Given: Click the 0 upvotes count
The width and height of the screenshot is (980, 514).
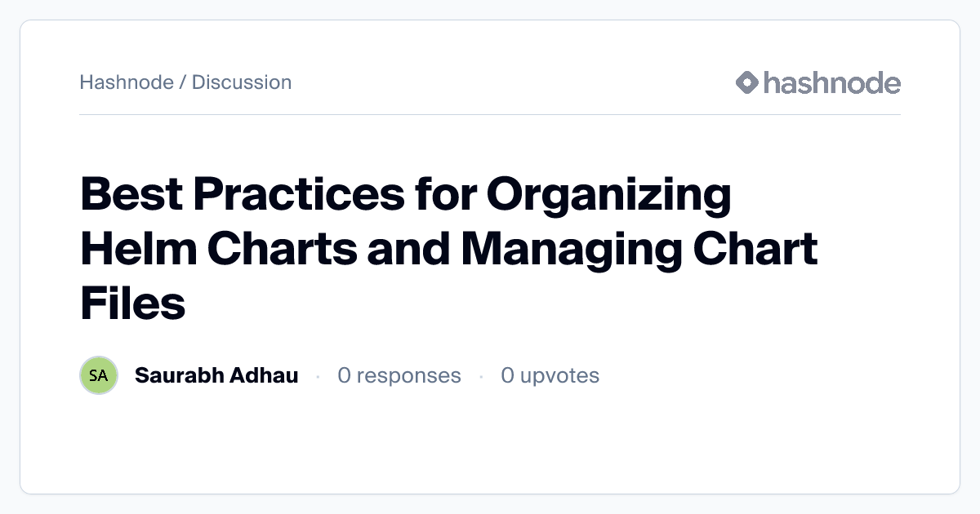Looking at the screenshot, I should tap(550, 375).
